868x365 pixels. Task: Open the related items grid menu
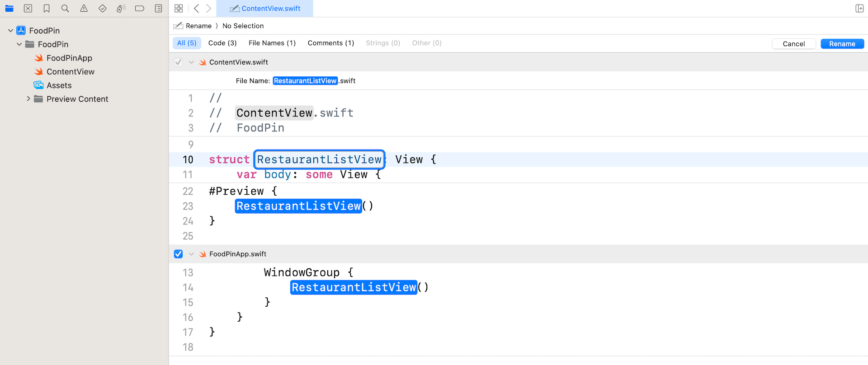tap(179, 9)
